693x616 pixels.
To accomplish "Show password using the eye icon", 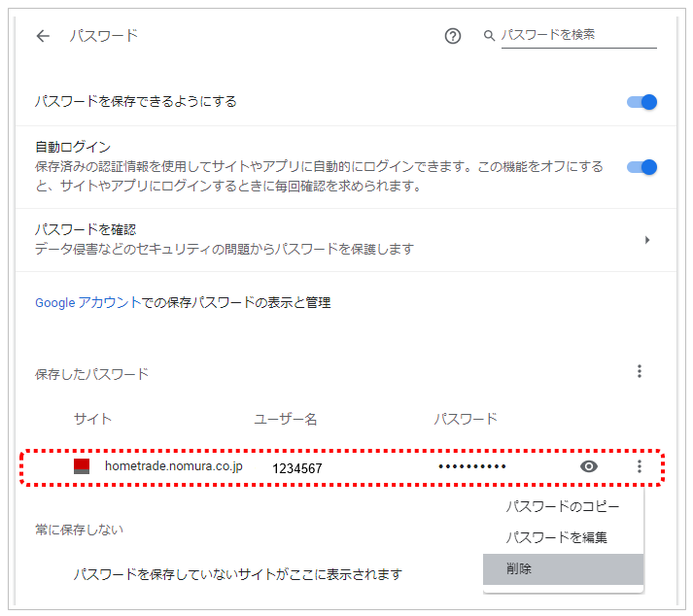I will tap(588, 467).
